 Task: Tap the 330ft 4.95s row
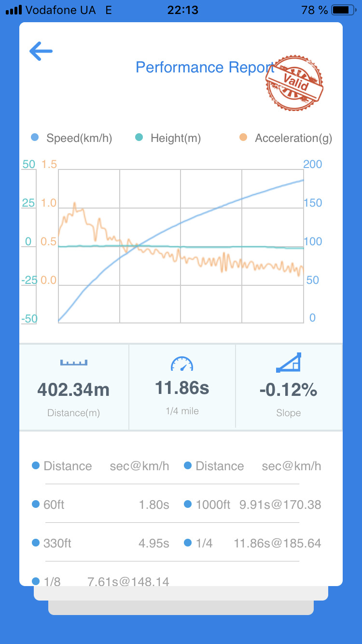[100, 543]
